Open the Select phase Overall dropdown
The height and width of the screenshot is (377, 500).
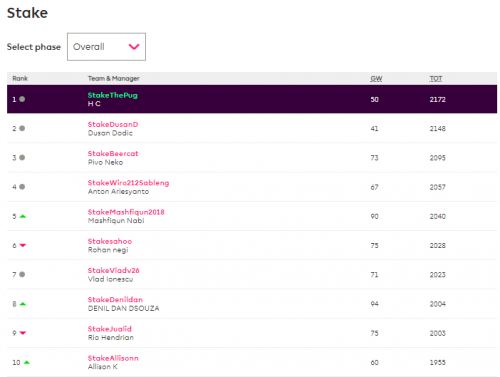[x=106, y=47]
